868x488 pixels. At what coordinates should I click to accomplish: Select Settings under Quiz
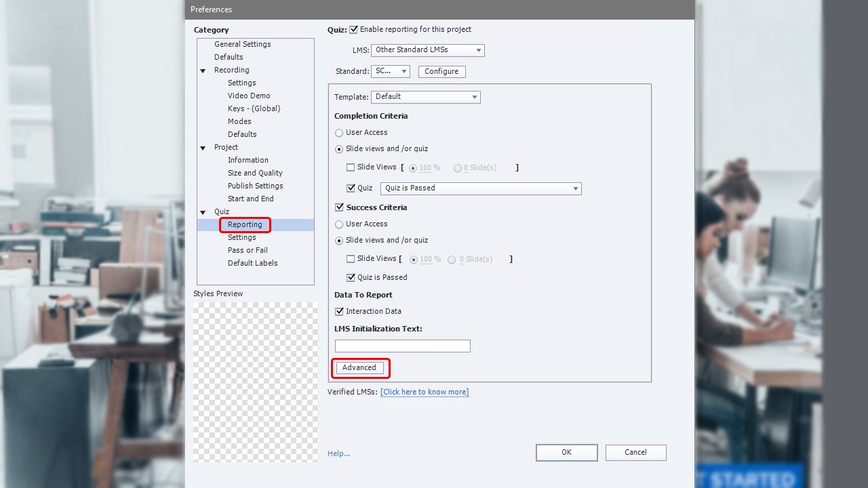242,237
